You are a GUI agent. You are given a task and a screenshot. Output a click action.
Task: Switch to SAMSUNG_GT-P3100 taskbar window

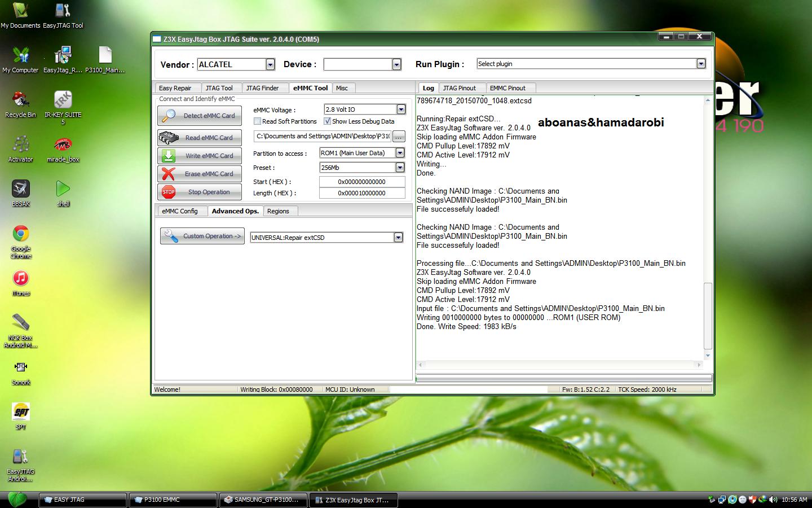click(x=263, y=500)
